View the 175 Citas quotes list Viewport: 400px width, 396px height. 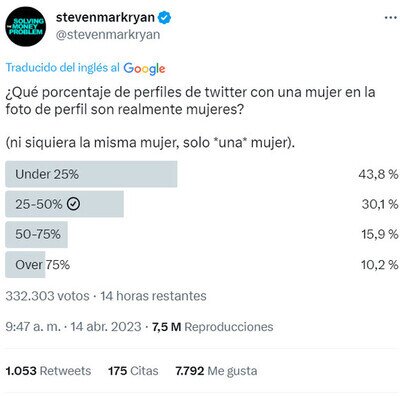(x=133, y=371)
